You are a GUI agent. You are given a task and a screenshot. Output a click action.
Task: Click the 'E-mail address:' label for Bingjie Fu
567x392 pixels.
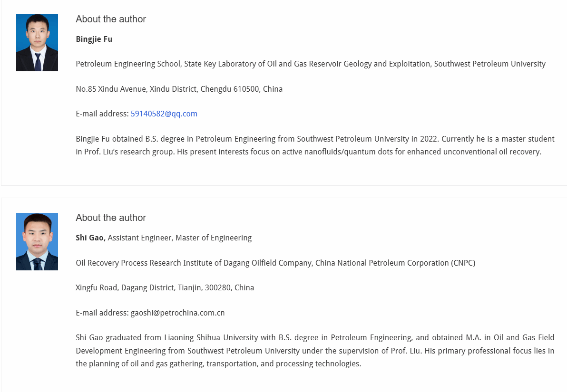click(x=102, y=114)
